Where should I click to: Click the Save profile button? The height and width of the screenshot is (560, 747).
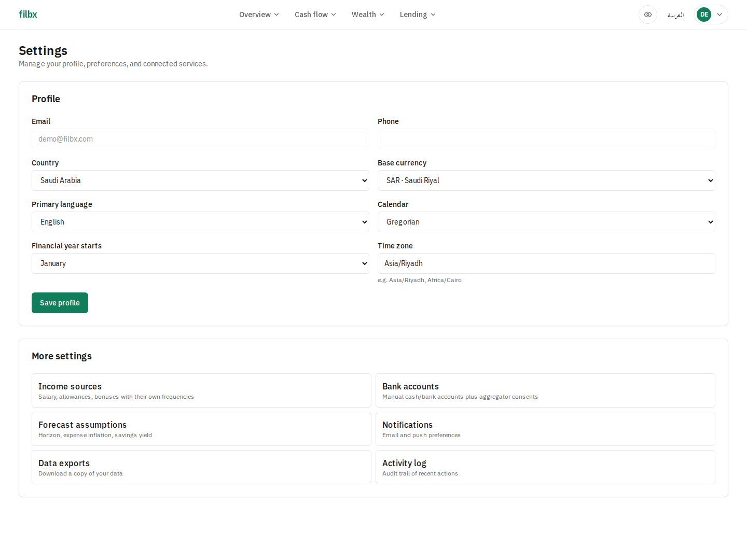tap(60, 303)
